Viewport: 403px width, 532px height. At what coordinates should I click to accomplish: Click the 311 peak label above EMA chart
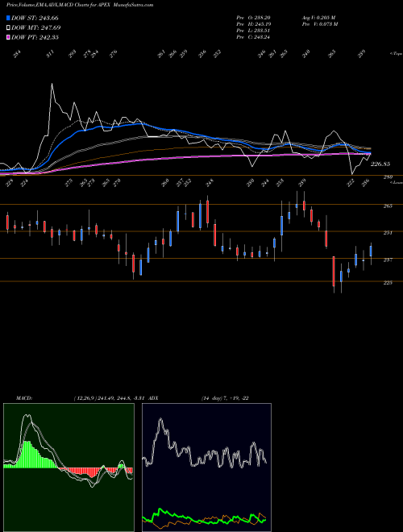coord(50,54)
